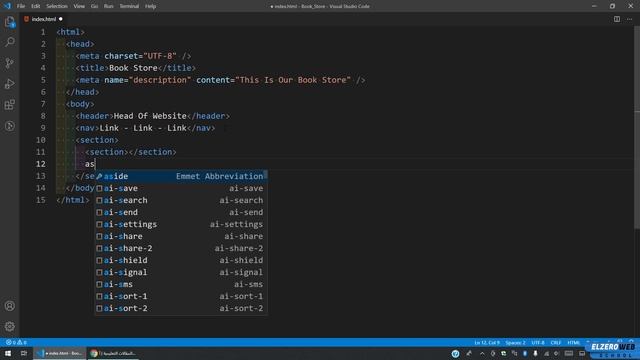The height and width of the screenshot is (360, 640).
Task: Click the unsaved dot on index.html tab
Action: [61, 19]
